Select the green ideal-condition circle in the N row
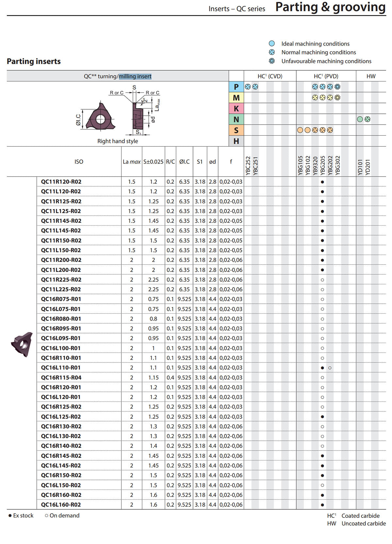 point(360,119)
